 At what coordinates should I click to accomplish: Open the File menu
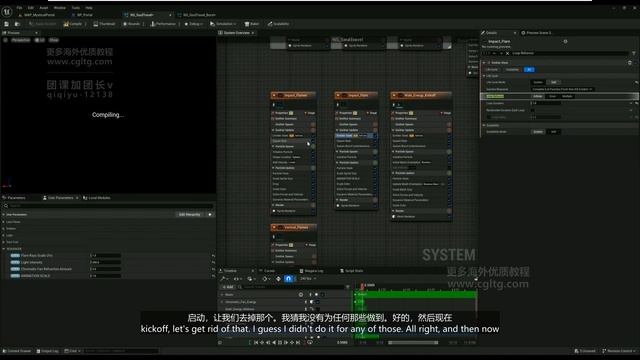(x=19, y=8)
